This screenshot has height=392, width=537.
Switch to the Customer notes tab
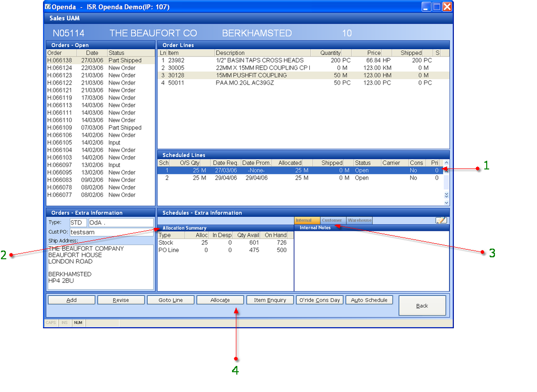[333, 220]
